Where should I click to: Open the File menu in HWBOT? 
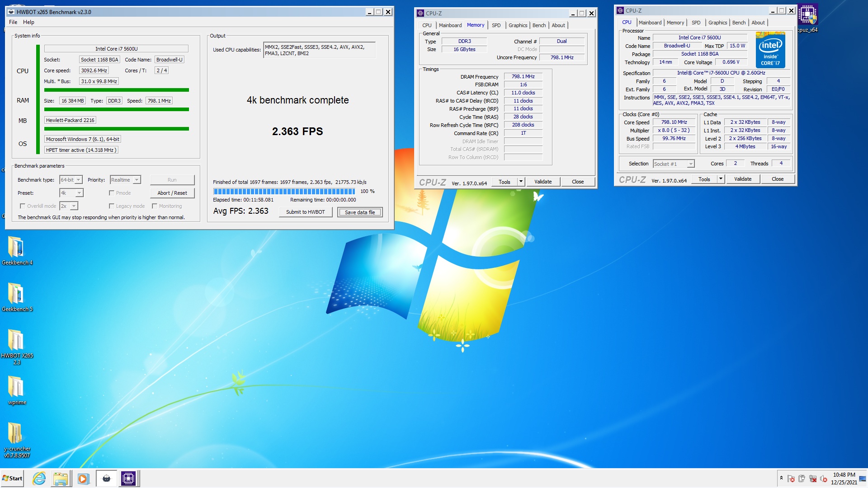click(x=13, y=22)
